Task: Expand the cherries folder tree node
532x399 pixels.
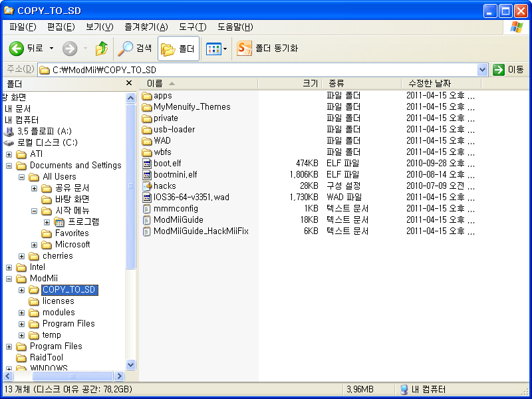Action: click(x=21, y=256)
